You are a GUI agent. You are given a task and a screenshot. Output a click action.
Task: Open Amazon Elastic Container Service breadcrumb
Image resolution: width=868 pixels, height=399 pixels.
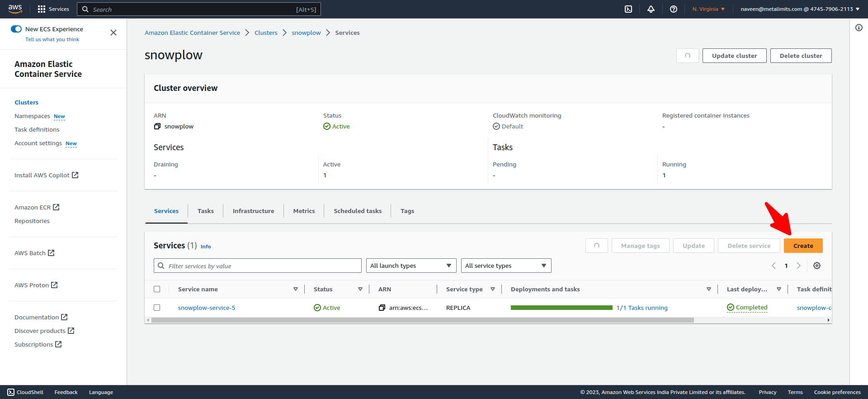[192, 33]
